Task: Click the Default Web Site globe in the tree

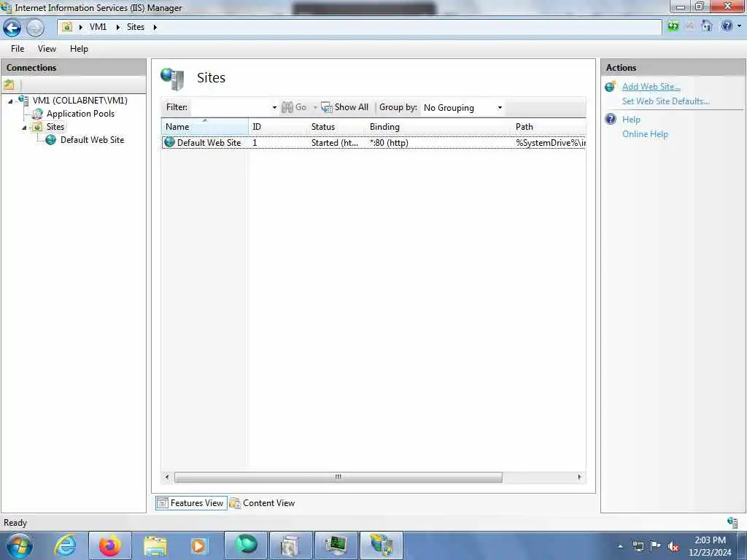Action: pos(50,140)
